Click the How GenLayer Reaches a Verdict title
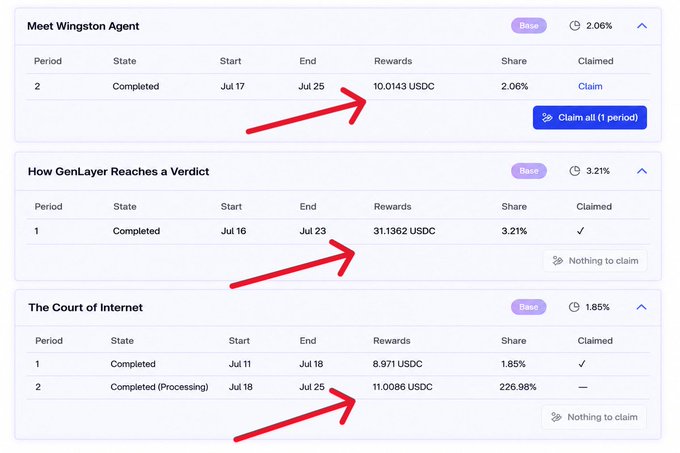The height and width of the screenshot is (453, 680). (x=118, y=172)
